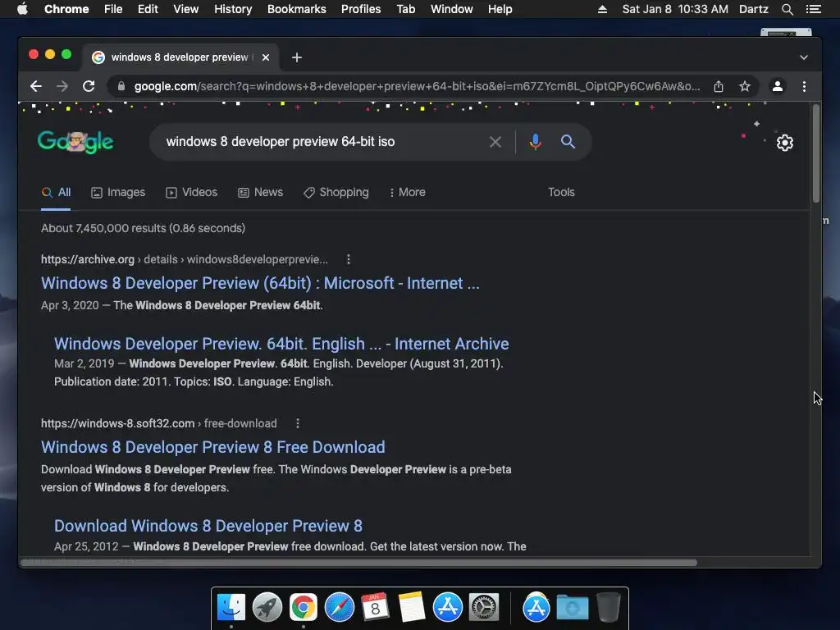Image resolution: width=840 pixels, height=630 pixels.
Task: Share this page using the share icon
Action: tap(719, 86)
